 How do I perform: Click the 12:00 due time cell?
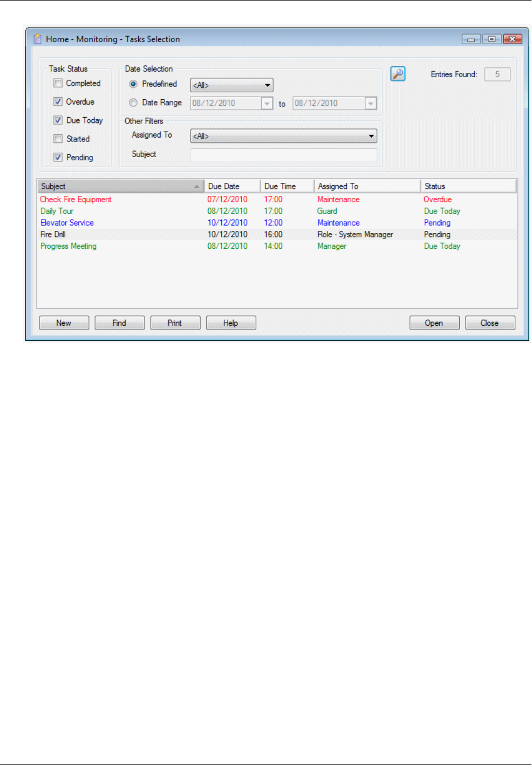pos(273,223)
